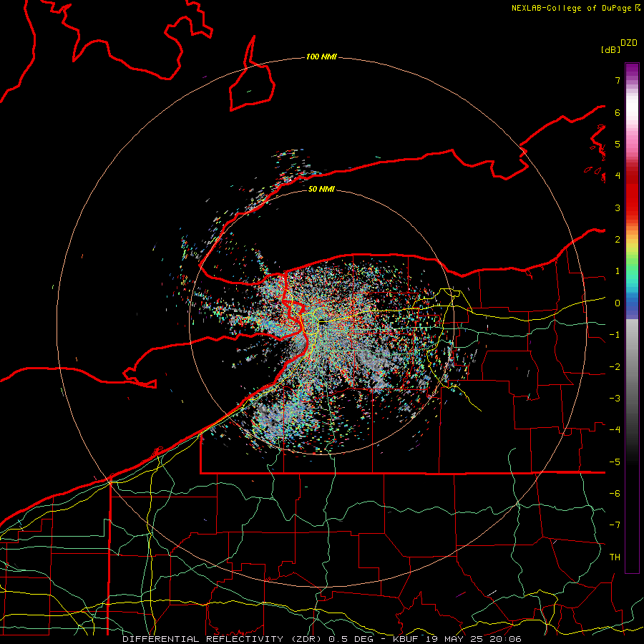Click the ZDR color bar legend
Viewport: 644px width, 644px height.
(x=632, y=318)
